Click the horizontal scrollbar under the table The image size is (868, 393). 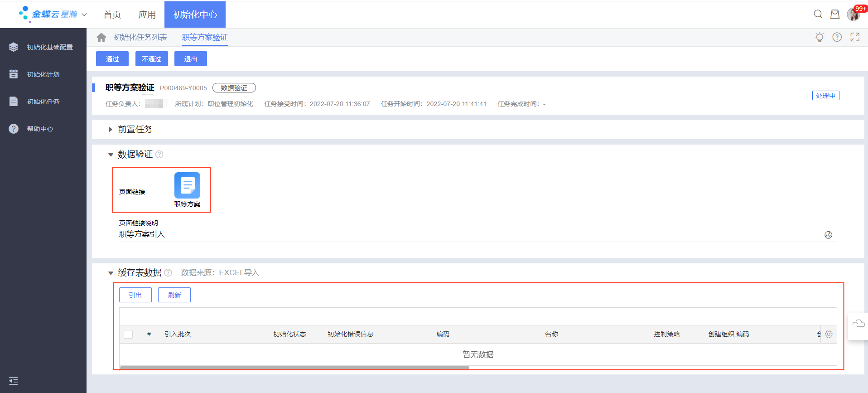[x=294, y=368]
